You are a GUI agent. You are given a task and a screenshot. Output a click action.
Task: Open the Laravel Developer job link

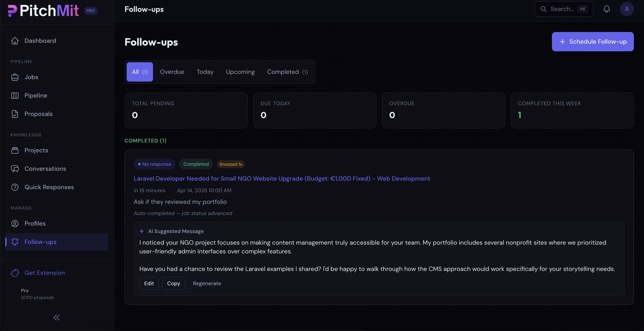pos(282,178)
